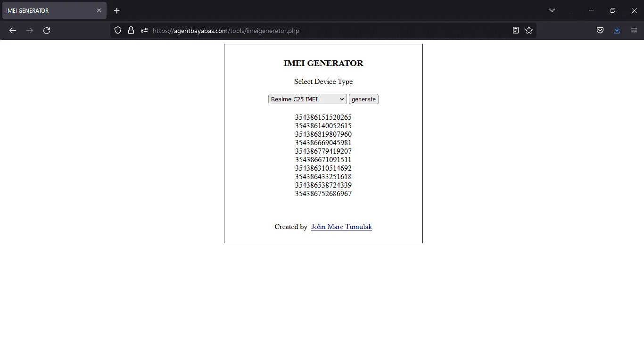Click IMEI 354386752686967
The height and width of the screenshot is (362, 644).
coord(323,194)
